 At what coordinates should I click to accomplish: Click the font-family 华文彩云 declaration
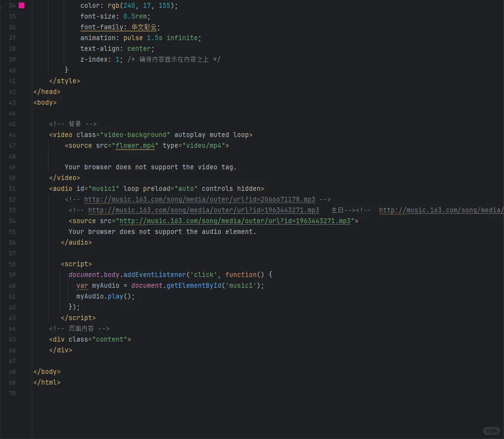[120, 27]
